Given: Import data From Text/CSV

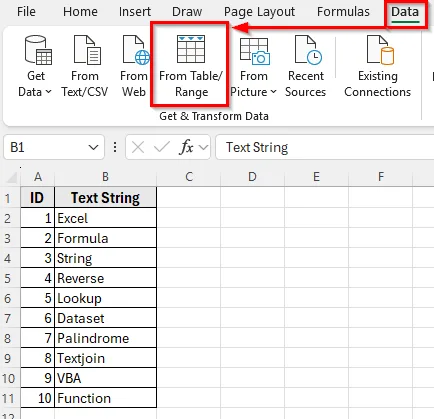Looking at the screenshot, I should click(x=85, y=66).
